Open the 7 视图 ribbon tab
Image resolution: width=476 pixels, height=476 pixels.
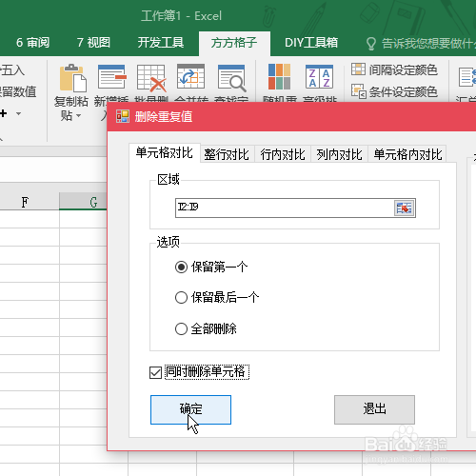click(93, 43)
